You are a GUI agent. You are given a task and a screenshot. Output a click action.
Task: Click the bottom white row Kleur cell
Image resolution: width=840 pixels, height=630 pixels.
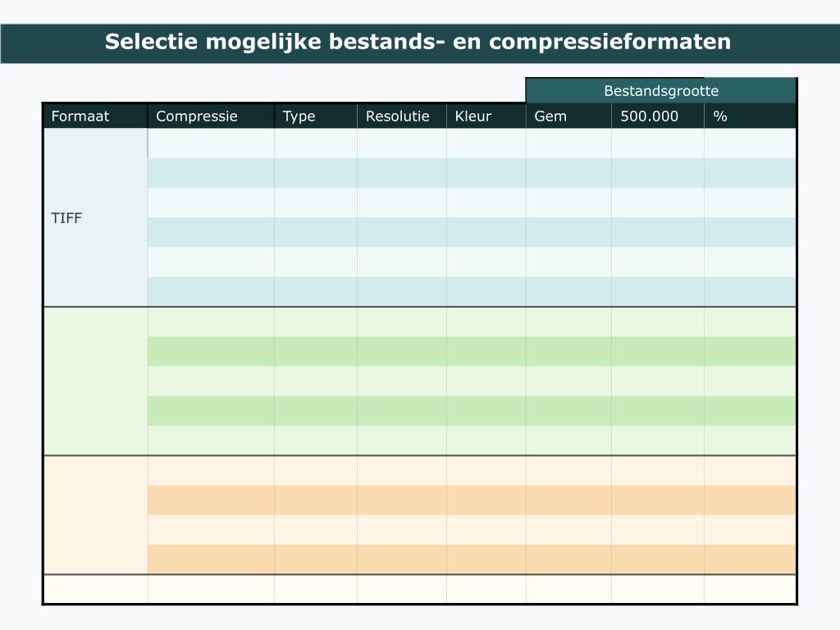(x=486, y=589)
